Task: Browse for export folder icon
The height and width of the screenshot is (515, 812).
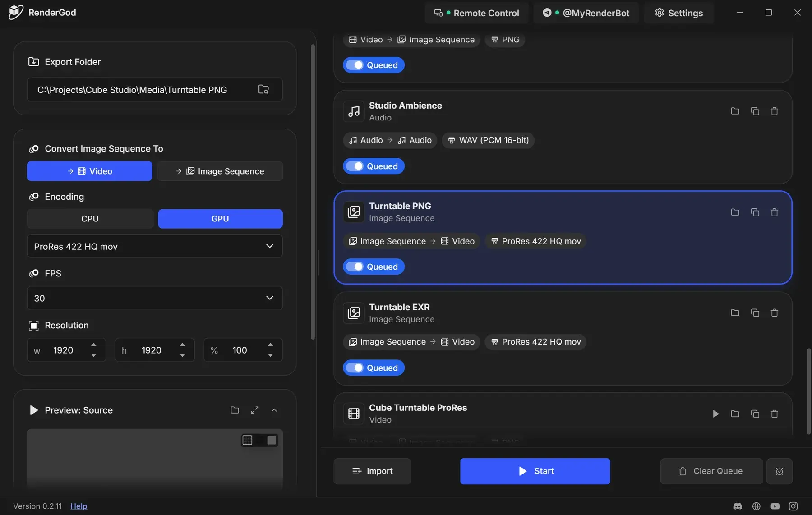Action: coord(263,89)
